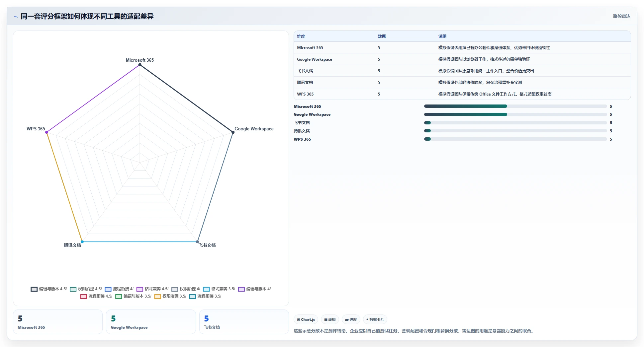This screenshot has height=347, width=644.
Task: Click the Microsoft 365 radar data point
Action: tap(140, 65)
